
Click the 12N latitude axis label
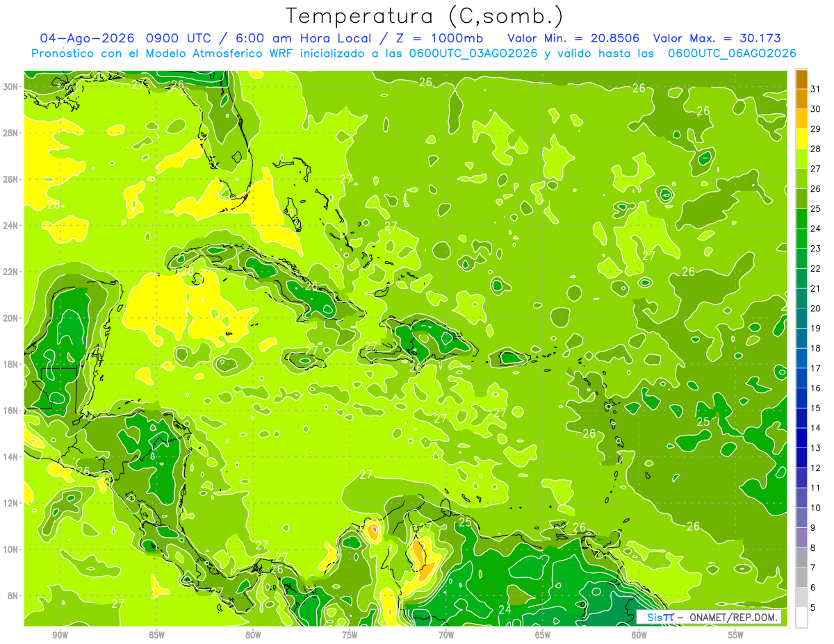click(x=12, y=503)
